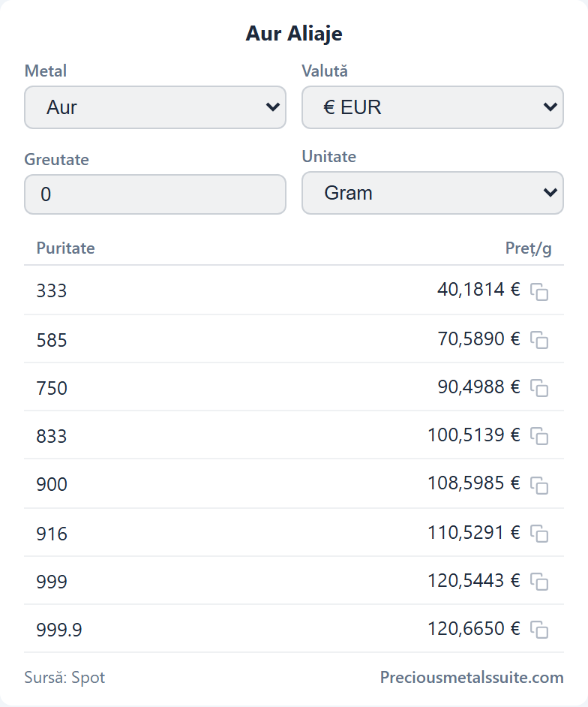Select the 120,6650 € price value
Viewport: 588px width, 707px height.
point(473,628)
